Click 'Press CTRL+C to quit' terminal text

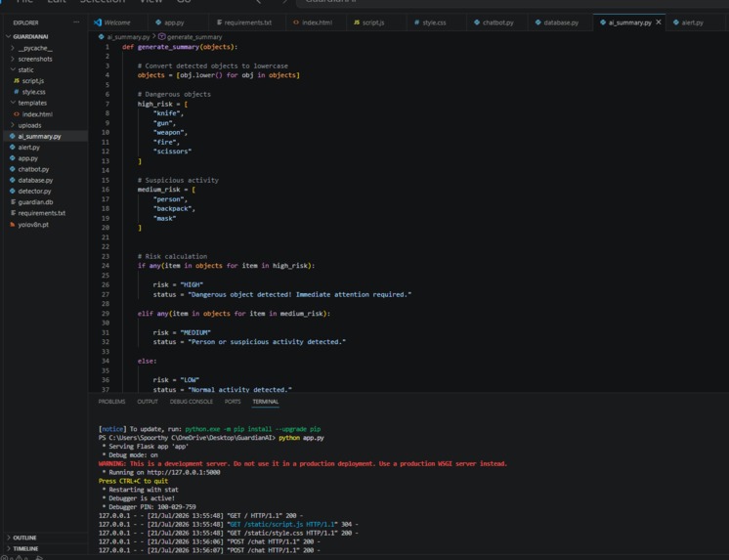[x=134, y=481]
